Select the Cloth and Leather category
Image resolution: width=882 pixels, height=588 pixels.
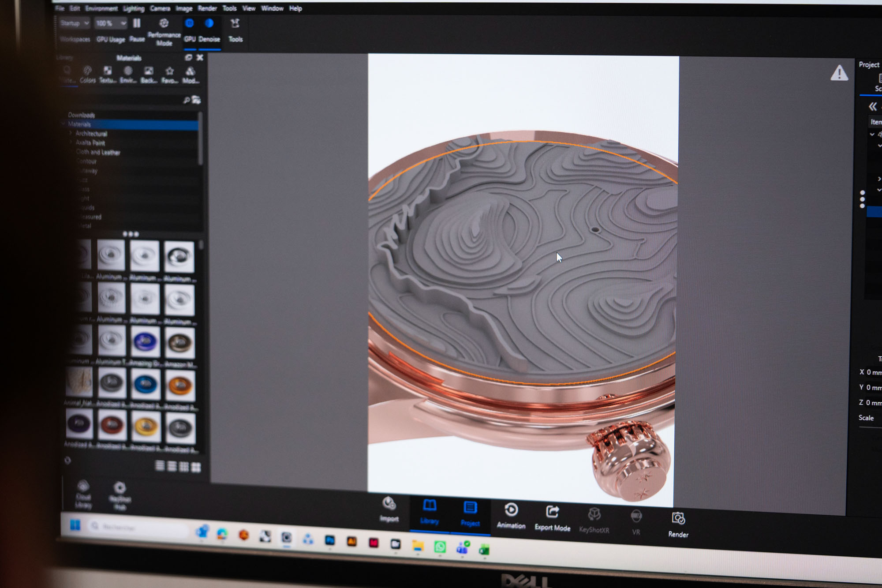click(x=97, y=152)
